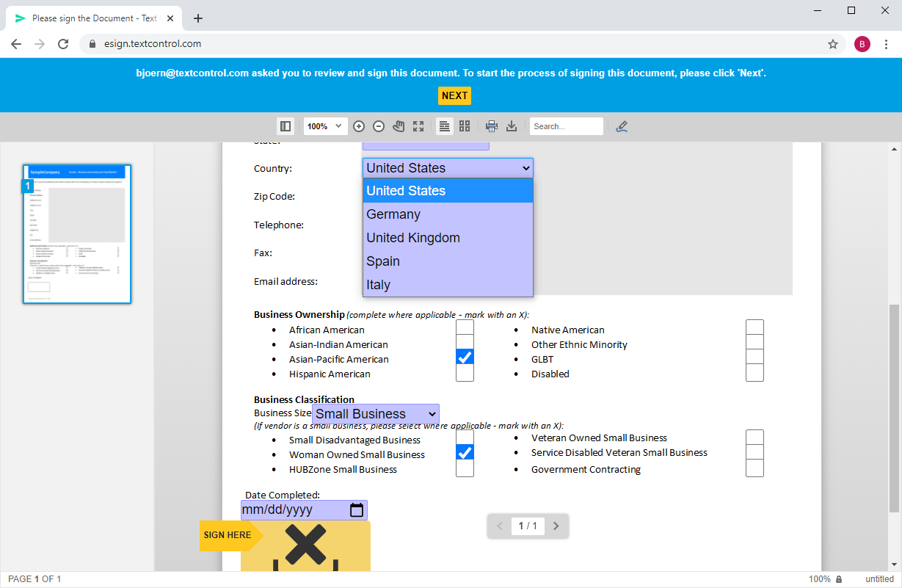Switch to continuous page view layout

tap(444, 126)
